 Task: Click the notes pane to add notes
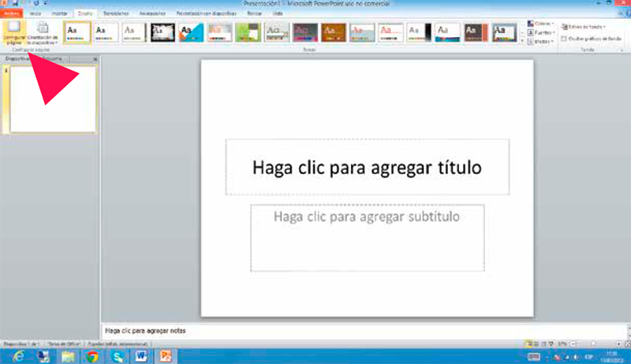315,331
